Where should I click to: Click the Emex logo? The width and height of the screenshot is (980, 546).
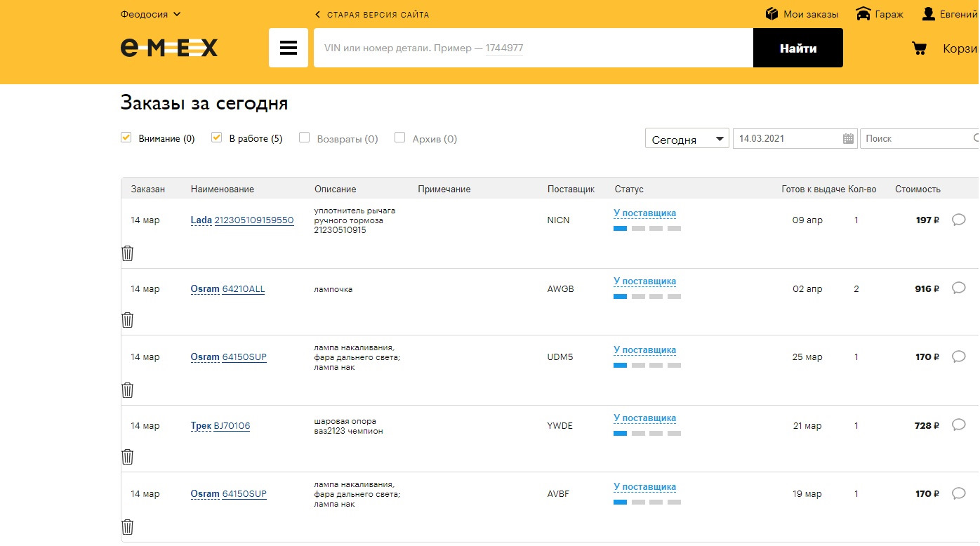tap(169, 48)
